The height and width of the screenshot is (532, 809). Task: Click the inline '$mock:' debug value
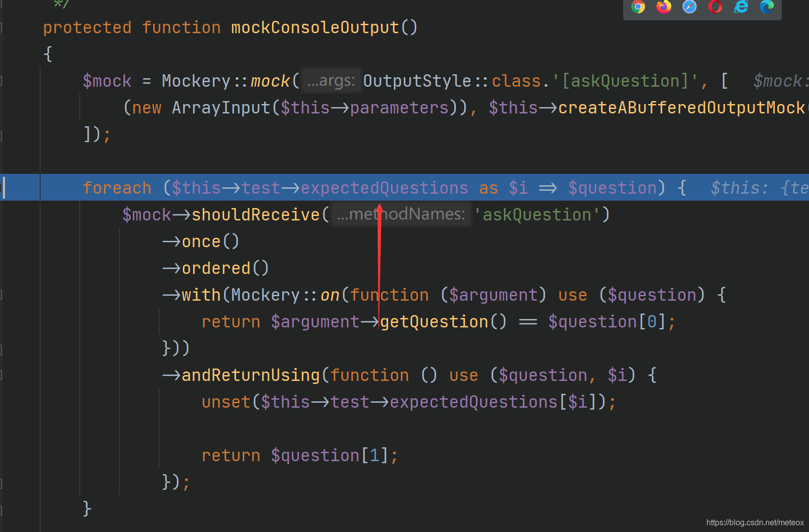click(x=781, y=81)
